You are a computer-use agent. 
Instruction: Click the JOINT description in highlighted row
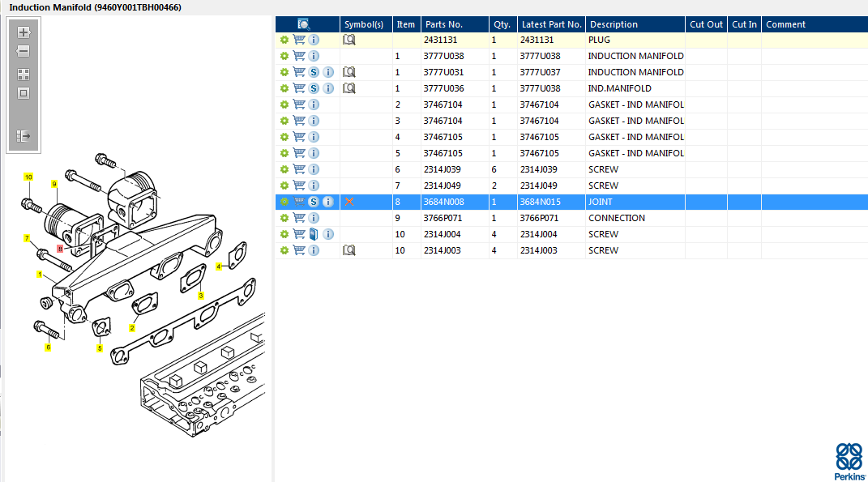600,202
